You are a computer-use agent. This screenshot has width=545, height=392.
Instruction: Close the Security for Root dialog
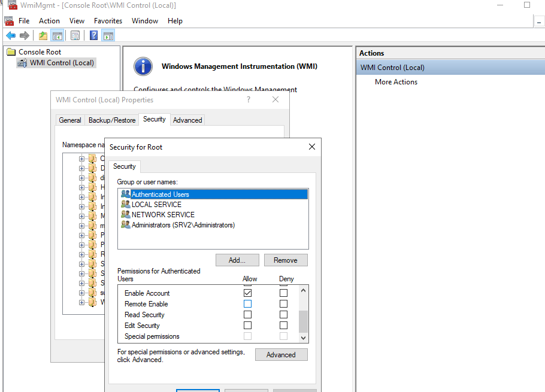(312, 147)
